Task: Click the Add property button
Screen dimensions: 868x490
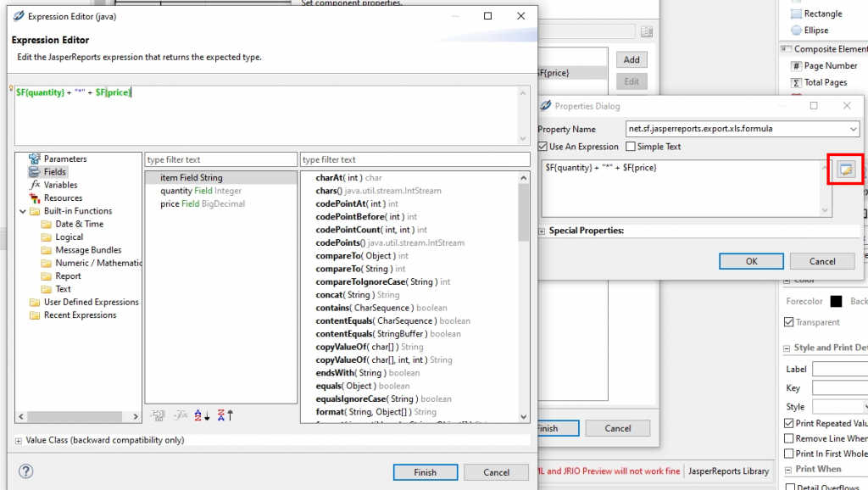Action: click(632, 60)
